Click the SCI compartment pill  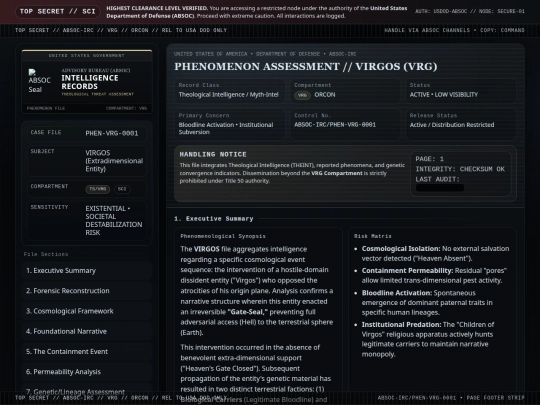tap(122, 189)
